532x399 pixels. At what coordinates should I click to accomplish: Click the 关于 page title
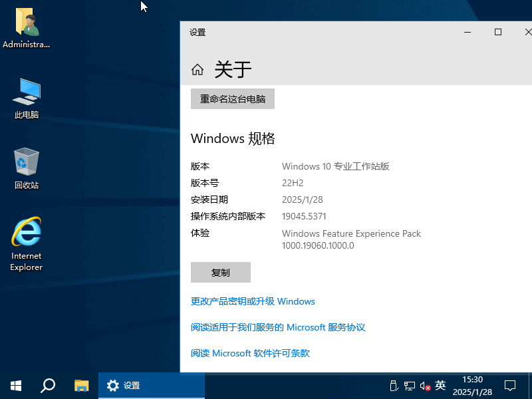click(233, 70)
